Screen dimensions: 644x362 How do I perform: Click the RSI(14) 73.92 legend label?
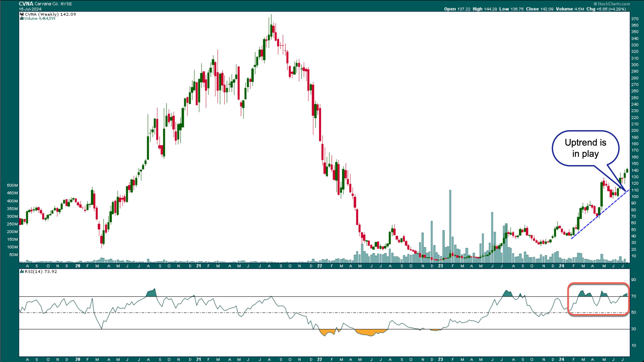pos(41,272)
